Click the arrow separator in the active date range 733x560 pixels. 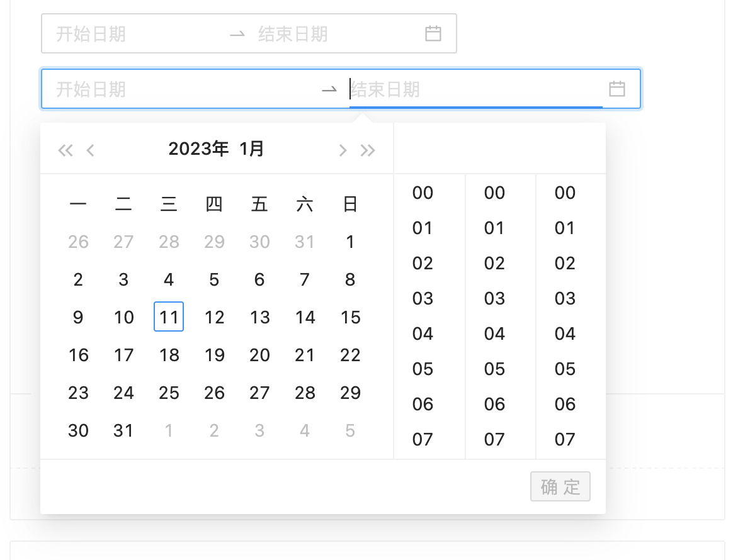pyautogui.click(x=329, y=89)
